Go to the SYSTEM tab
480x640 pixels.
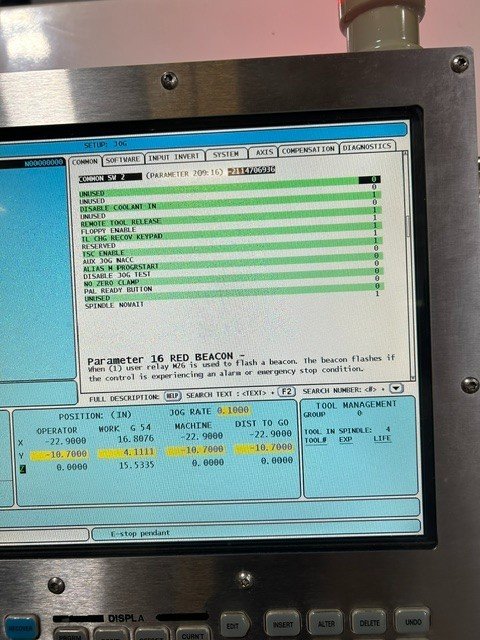tap(226, 154)
